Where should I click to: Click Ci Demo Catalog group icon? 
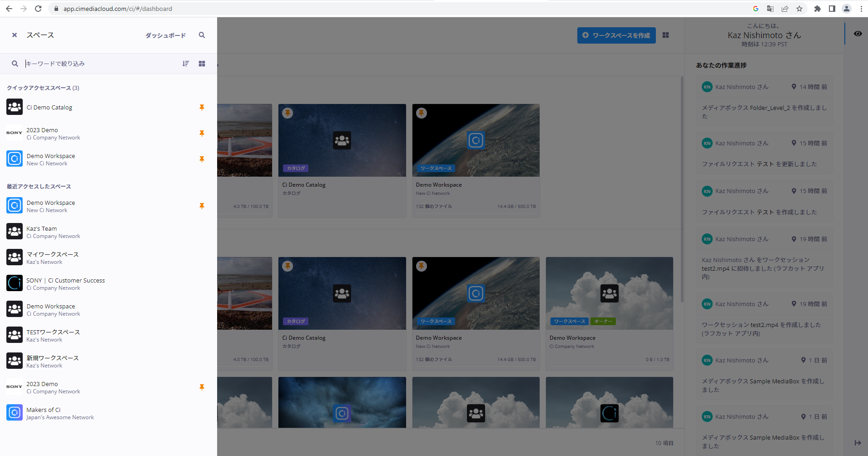point(15,107)
